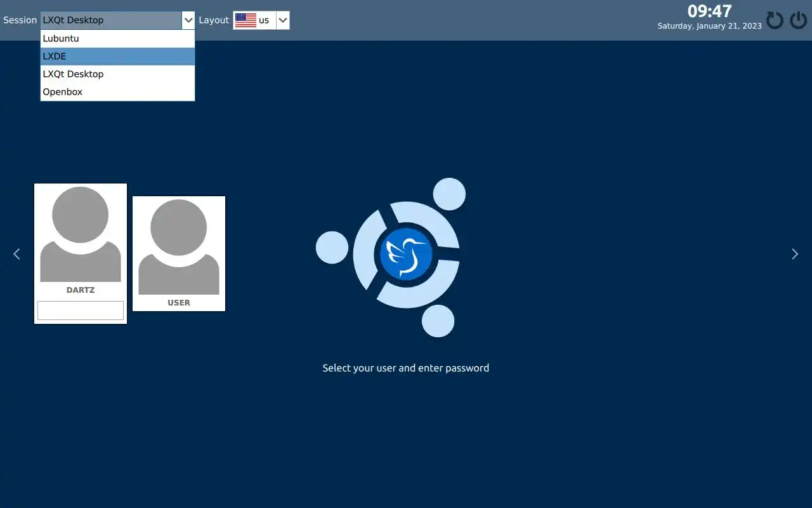
Task: Click the 'Select your user and enter password' message
Action: [406, 368]
